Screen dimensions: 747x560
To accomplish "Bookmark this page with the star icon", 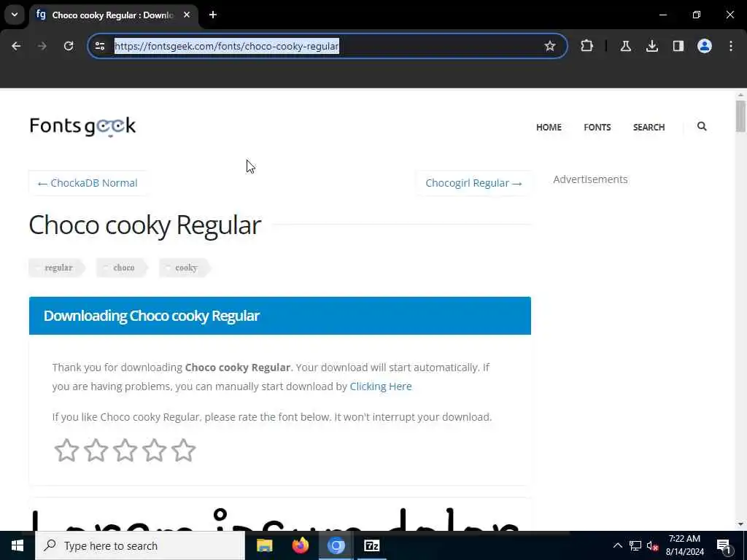I will tap(550, 46).
